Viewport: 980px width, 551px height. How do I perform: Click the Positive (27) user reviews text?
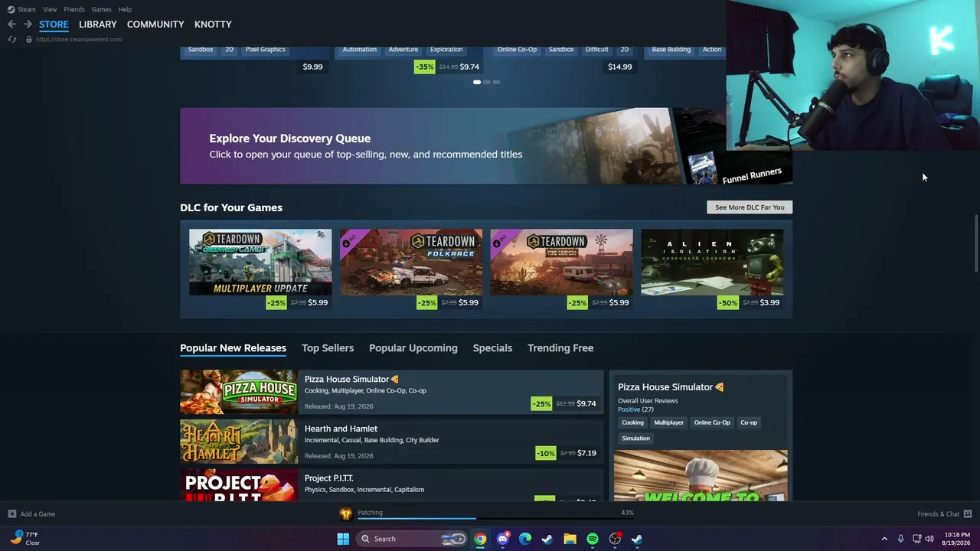[x=635, y=409]
